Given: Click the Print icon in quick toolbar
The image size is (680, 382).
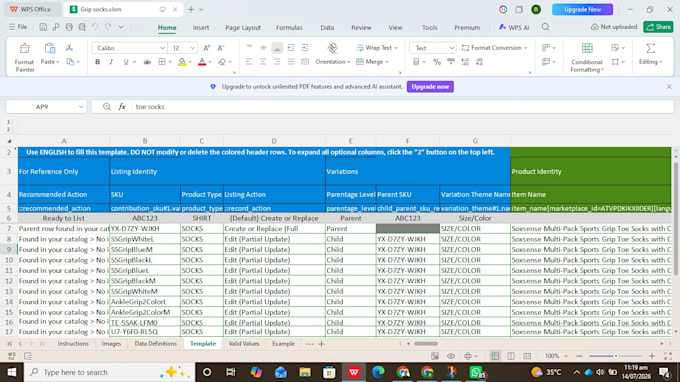Looking at the screenshot, I should click(69, 27).
